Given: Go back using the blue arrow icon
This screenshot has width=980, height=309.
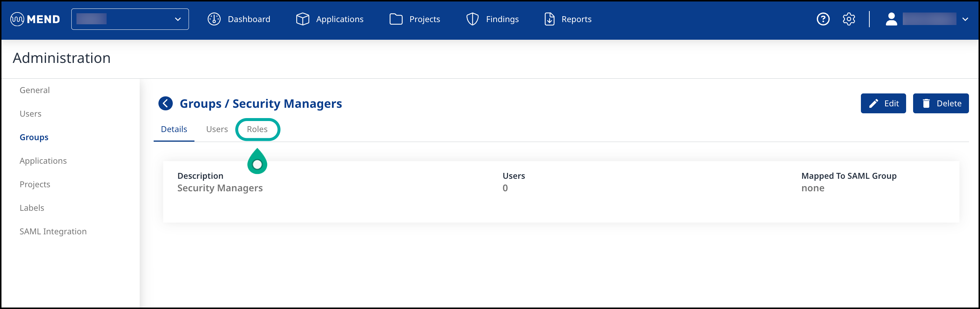Looking at the screenshot, I should point(165,103).
